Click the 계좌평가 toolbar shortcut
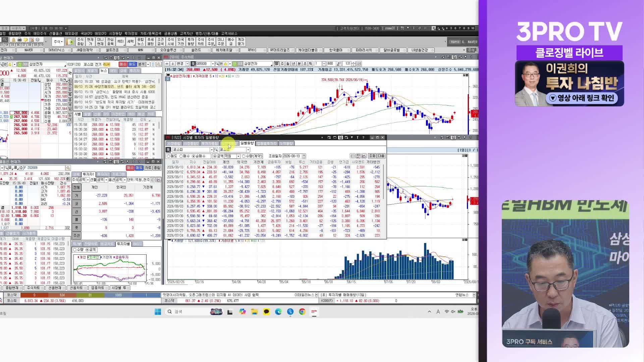Image resolution: width=644 pixels, height=362 pixels. point(241,42)
